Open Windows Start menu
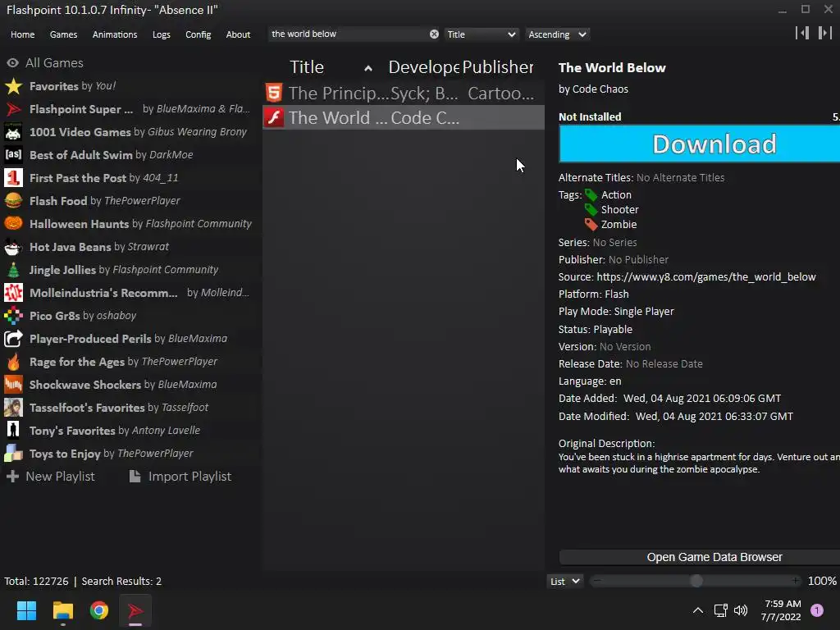 click(26, 610)
